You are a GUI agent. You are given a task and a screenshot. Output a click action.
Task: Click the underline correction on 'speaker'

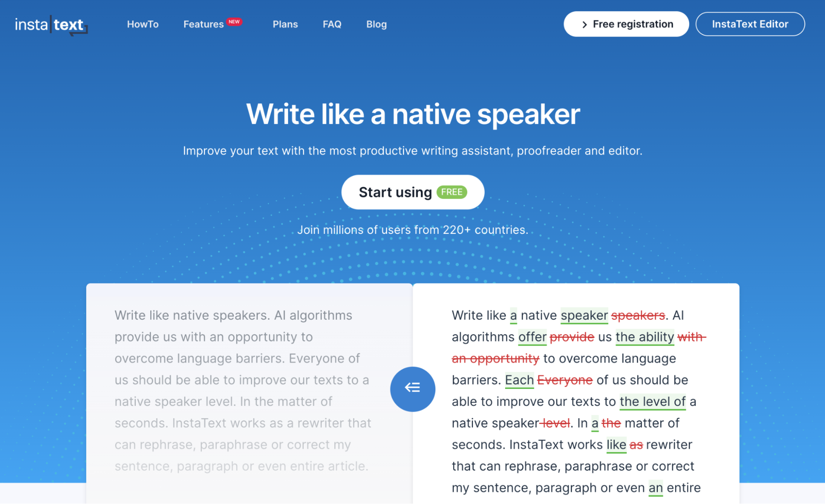point(584,315)
